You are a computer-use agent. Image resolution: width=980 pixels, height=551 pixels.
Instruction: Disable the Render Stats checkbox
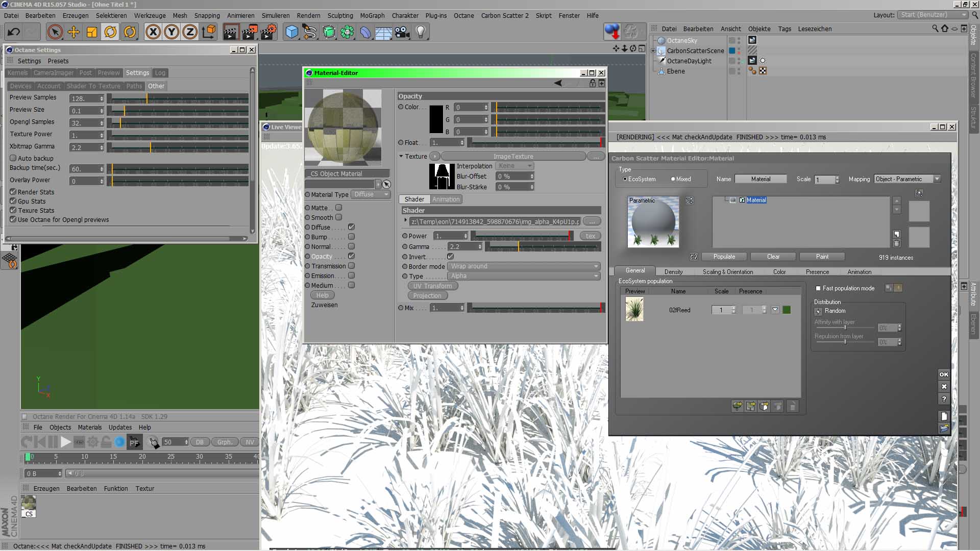pyautogui.click(x=13, y=192)
